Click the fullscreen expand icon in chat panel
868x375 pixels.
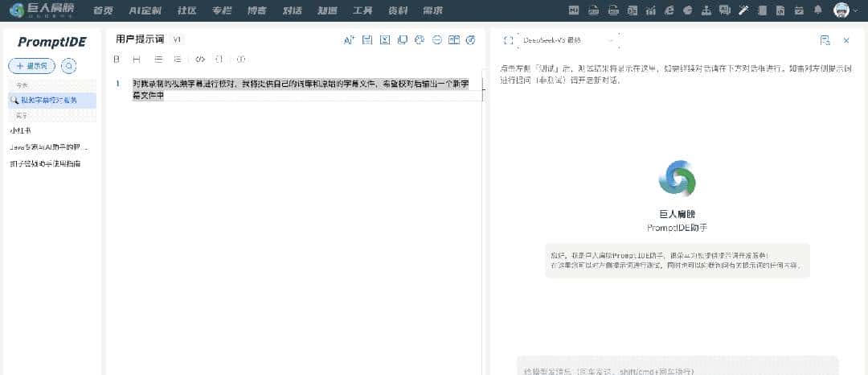click(508, 40)
